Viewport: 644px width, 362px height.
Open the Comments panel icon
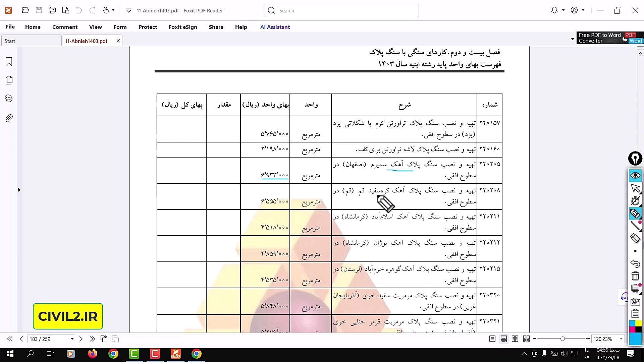click(x=9, y=99)
